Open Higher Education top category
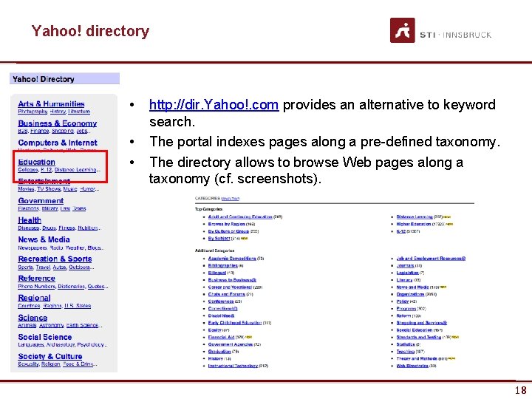 (x=414, y=224)
